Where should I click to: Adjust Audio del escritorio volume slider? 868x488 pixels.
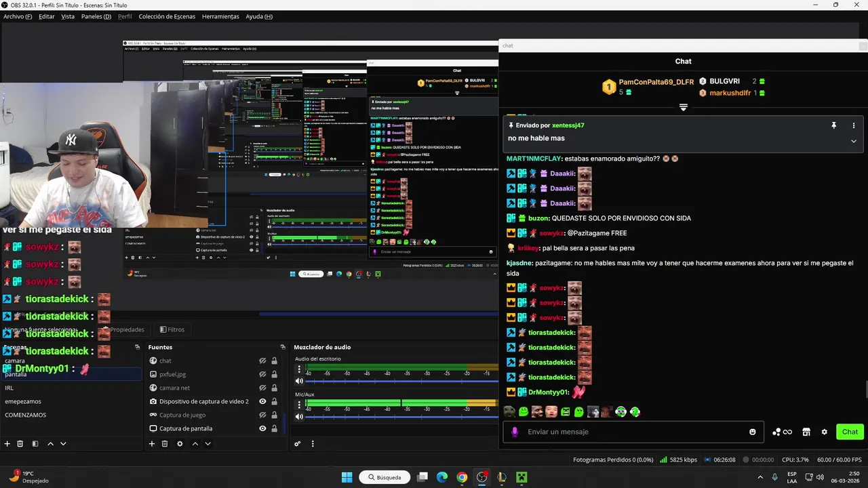[400, 381]
